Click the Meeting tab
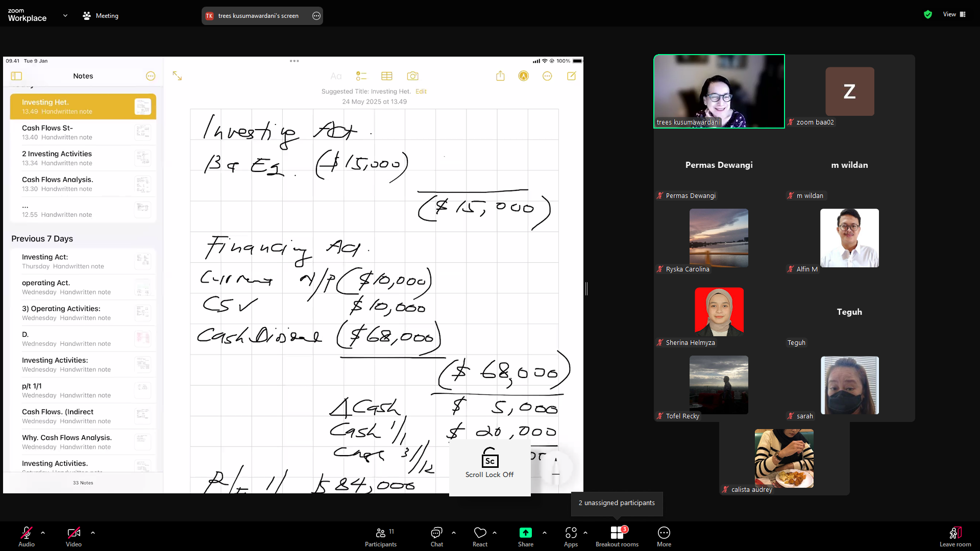Image resolution: width=980 pixels, height=551 pixels. tap(101, 15)
